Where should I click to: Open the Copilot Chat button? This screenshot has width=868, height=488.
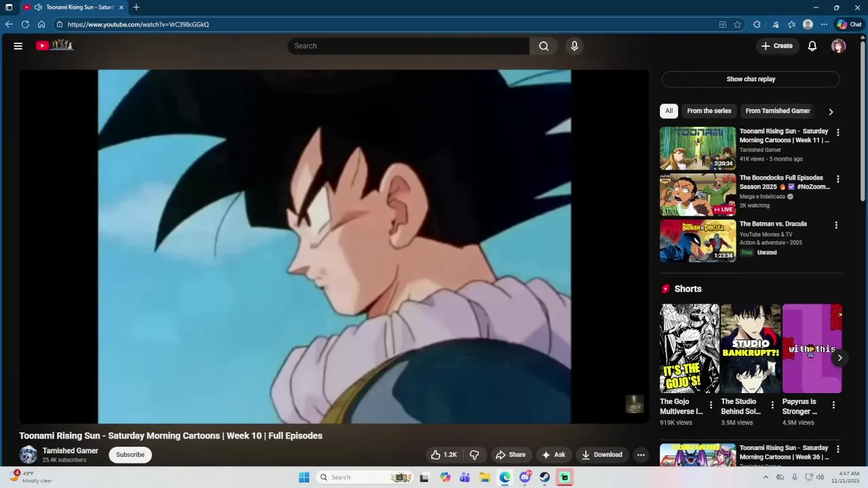[849, 24]
